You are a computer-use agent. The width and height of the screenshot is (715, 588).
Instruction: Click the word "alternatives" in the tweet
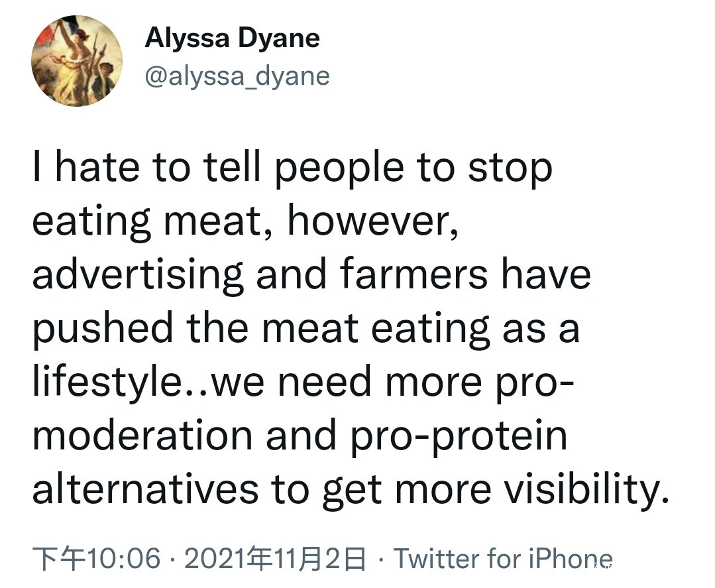(x=145, y=489)
